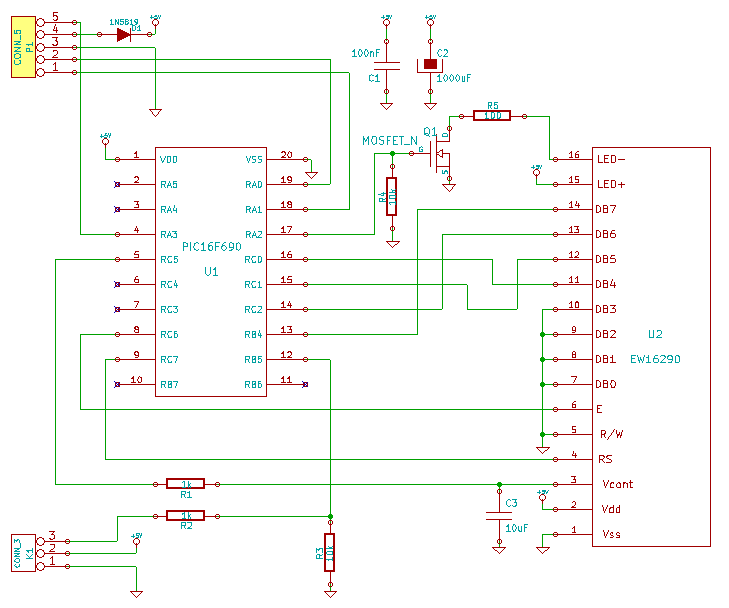The height and width of the screenshot is (608, 729).
Task: Select the Vdd pin label on U2
Action: pyautogui.click(x=611, y=509)
